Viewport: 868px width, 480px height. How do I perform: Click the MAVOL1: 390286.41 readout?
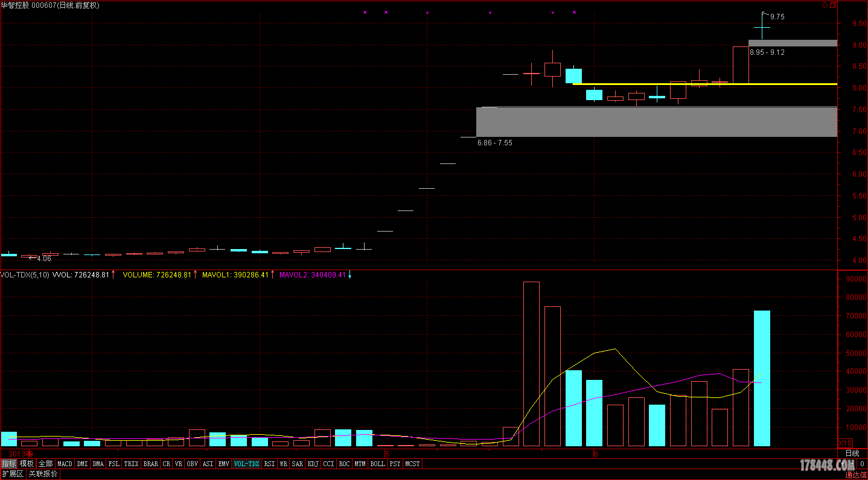click(237, 275)
